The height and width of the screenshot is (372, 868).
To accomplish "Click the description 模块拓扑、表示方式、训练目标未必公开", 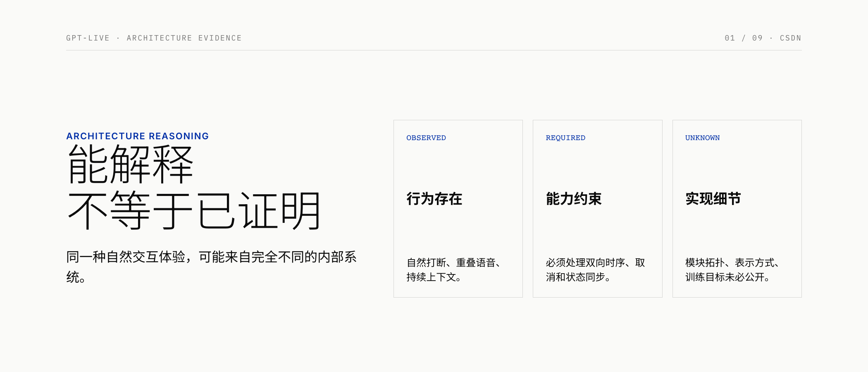I will pyautogui.click(x=732, y=269).
